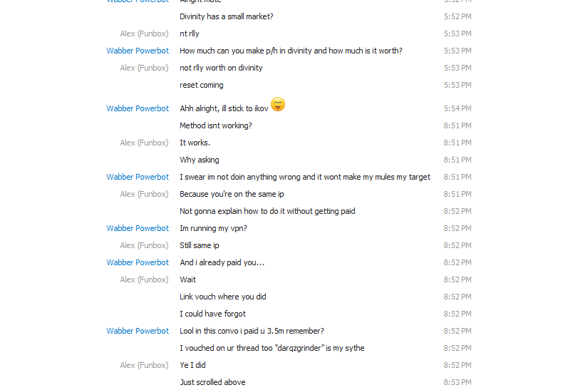Select message 'Link vouch where you did'
This screenshot has height=390, width=588.
[223, 297]
